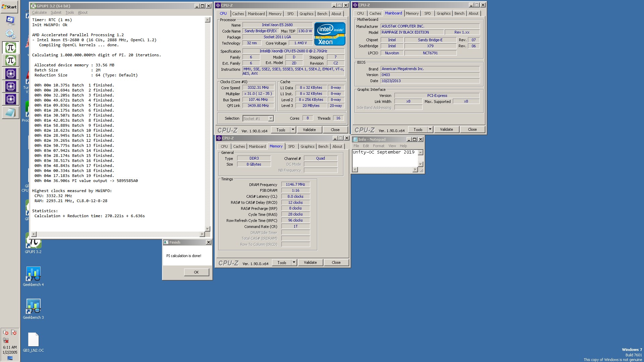Open Notepad File menu
644x362 pixels.
356,146
